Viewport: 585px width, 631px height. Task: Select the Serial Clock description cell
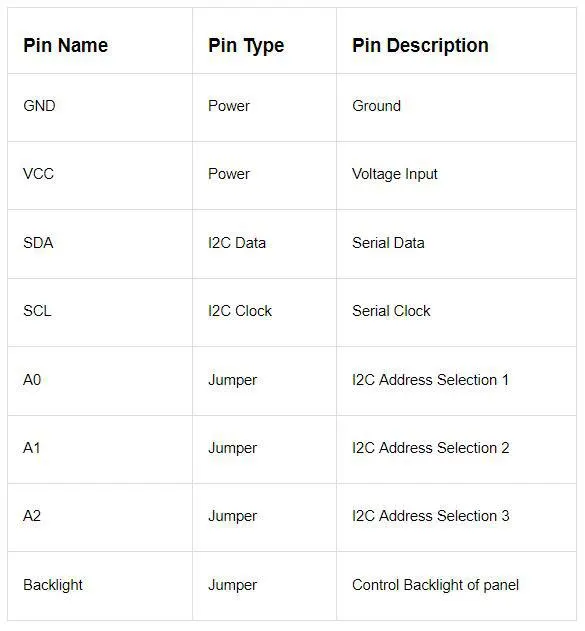pos(456,312)
